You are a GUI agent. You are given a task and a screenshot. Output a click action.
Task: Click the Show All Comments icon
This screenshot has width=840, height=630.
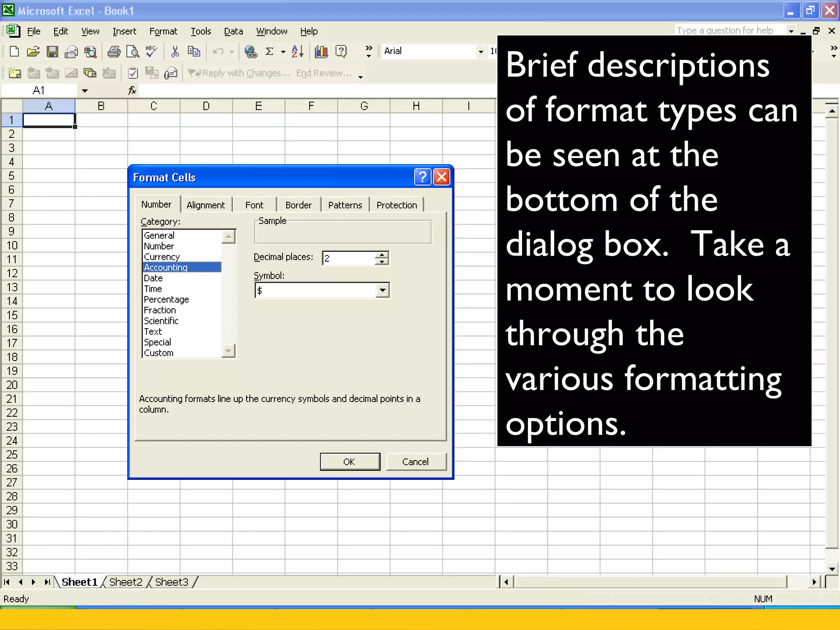pyautogui.click(x=90, y=73)
